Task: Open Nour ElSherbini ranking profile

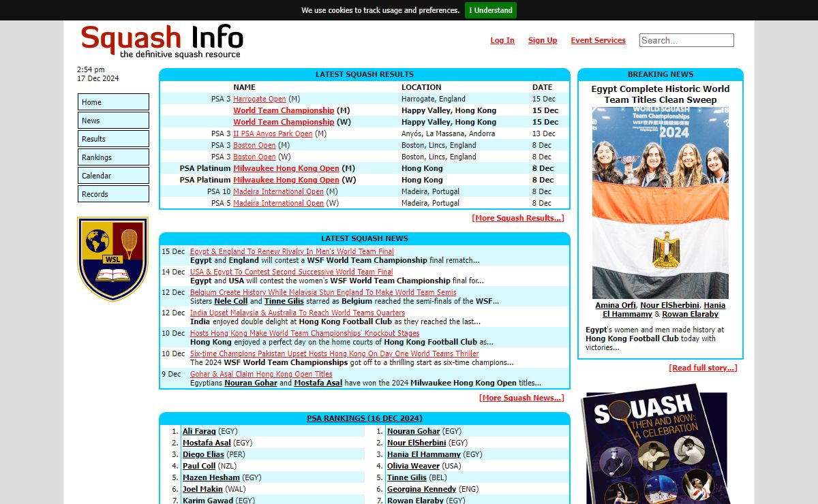Action: [x=416, y=443]
